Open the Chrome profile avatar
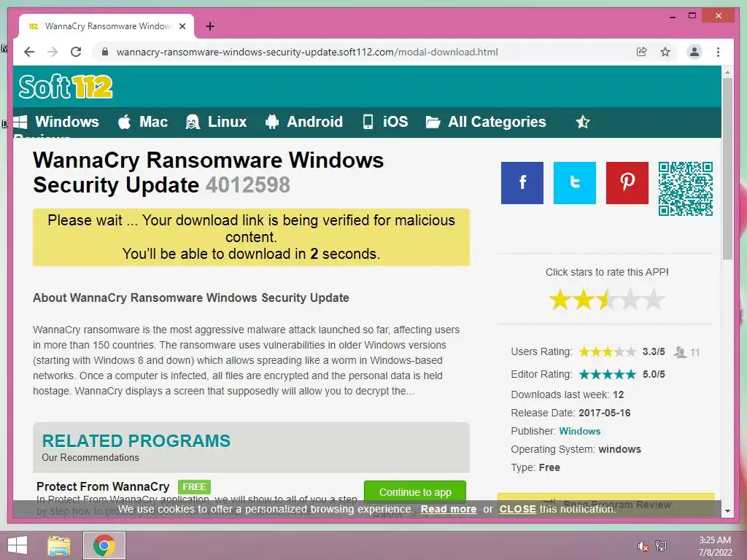This screenshot has width=747, height=560. click(694, 52)
